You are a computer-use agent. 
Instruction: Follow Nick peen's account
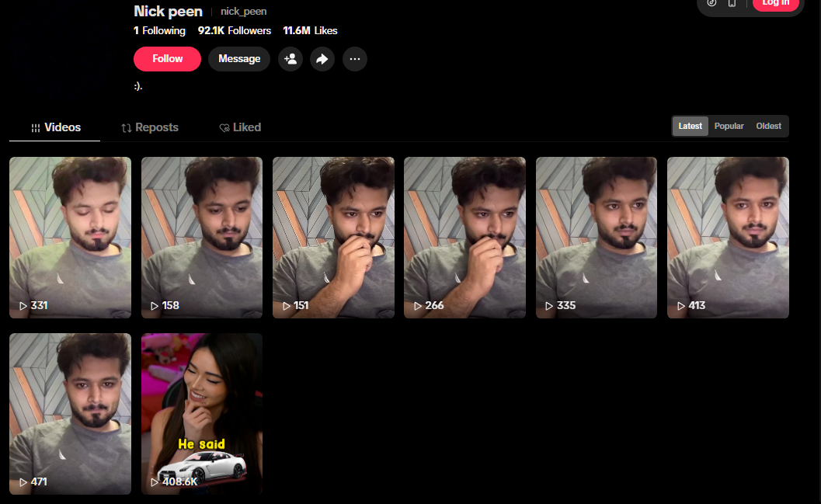click(x=167, y=59)
